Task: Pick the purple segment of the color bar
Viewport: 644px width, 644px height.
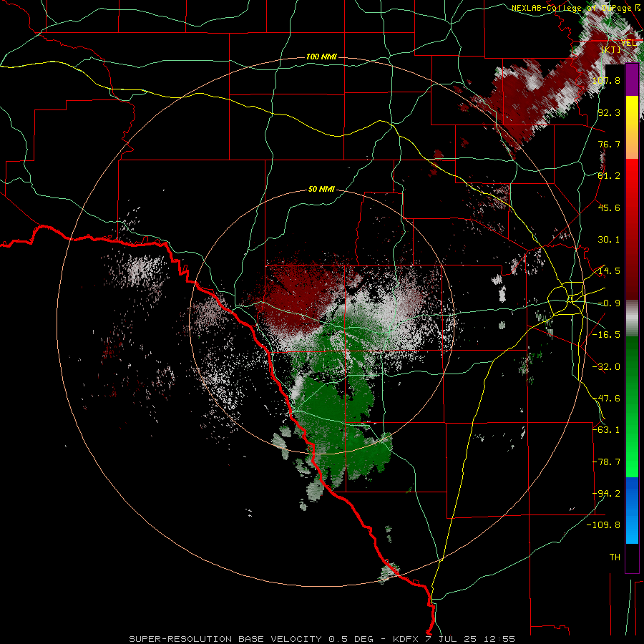Action: point(632,80)
